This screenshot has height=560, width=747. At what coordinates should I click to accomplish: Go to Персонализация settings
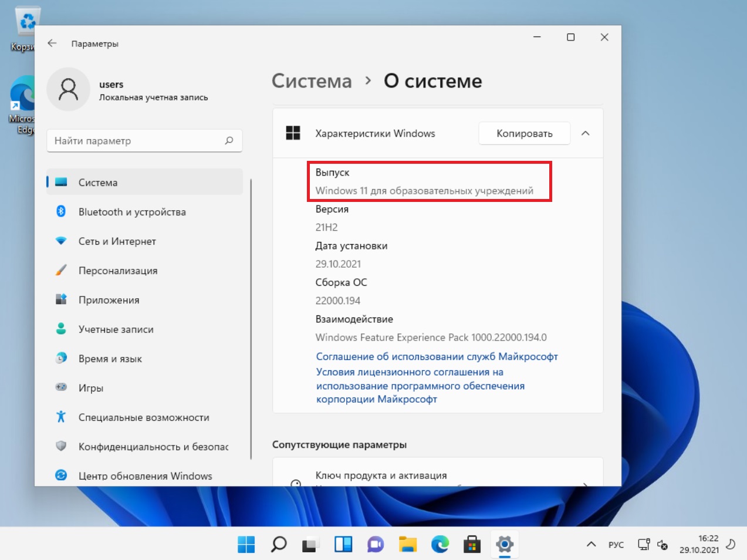(x=144, y=271)
